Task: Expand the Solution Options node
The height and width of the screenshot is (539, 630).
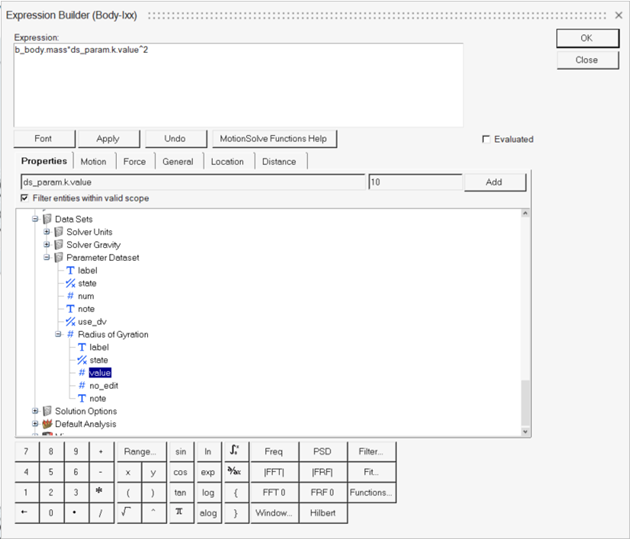Action: [x=35, y=411]
